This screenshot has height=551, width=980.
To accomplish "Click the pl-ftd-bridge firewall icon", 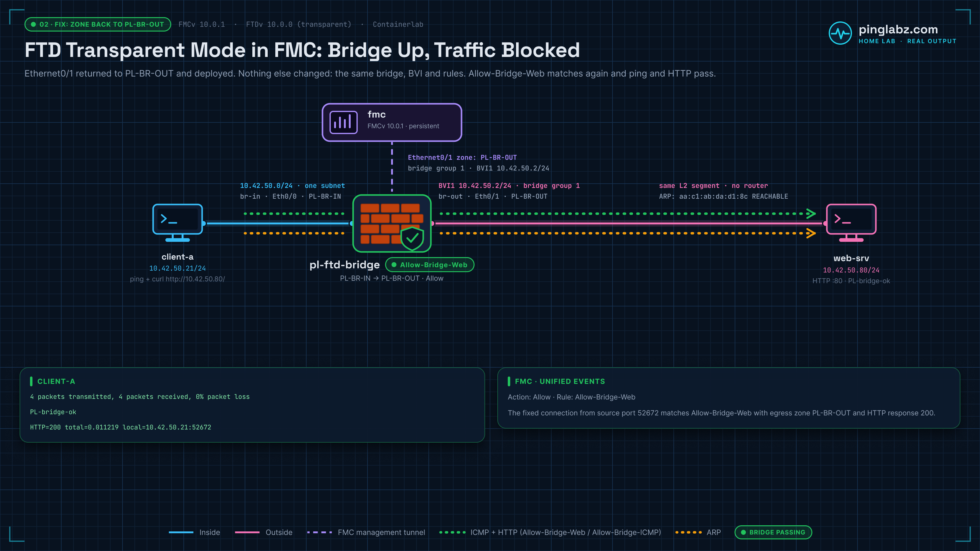I will coord(392,223).
